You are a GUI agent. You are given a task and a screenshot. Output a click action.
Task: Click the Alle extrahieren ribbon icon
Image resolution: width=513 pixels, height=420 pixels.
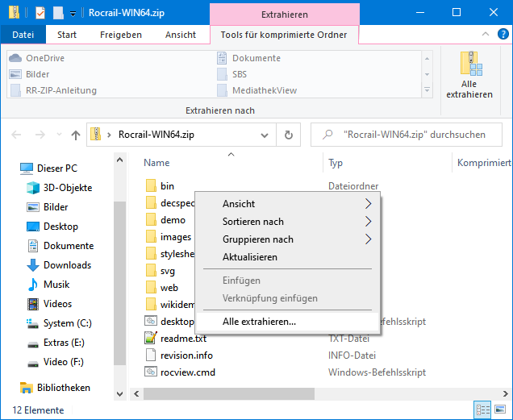pos(469,74)
